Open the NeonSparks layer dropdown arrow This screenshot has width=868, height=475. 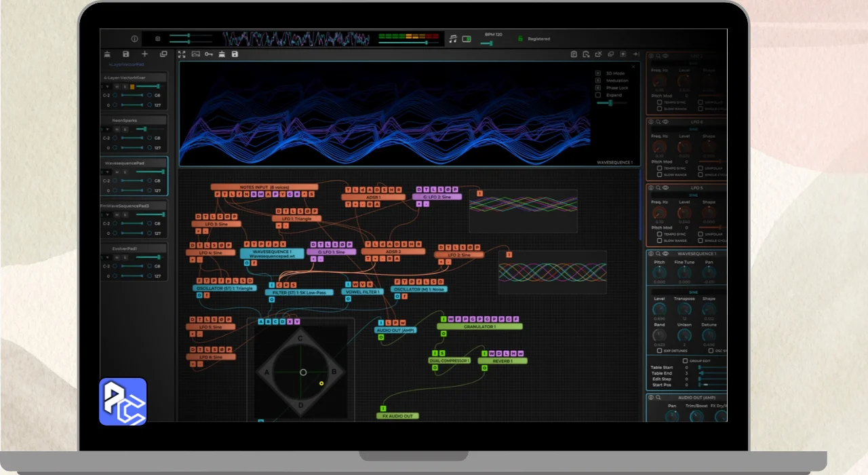coord(107,129)
